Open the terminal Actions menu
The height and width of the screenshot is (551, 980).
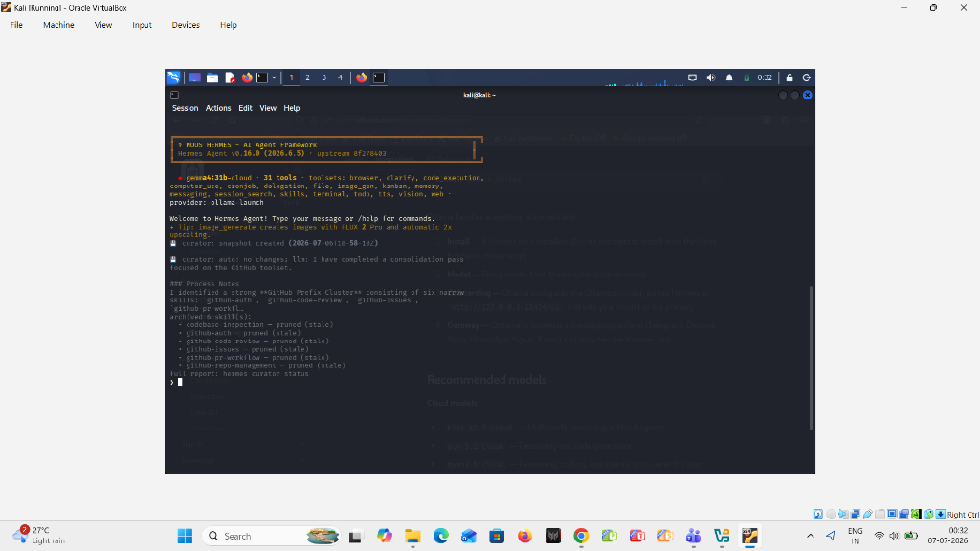pos(218,108)
